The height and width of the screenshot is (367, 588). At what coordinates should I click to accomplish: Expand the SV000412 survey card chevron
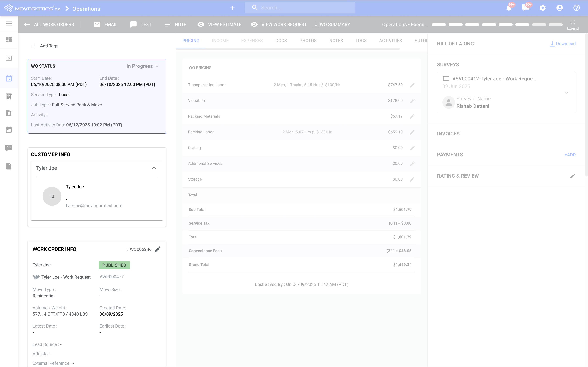point(567,92)
